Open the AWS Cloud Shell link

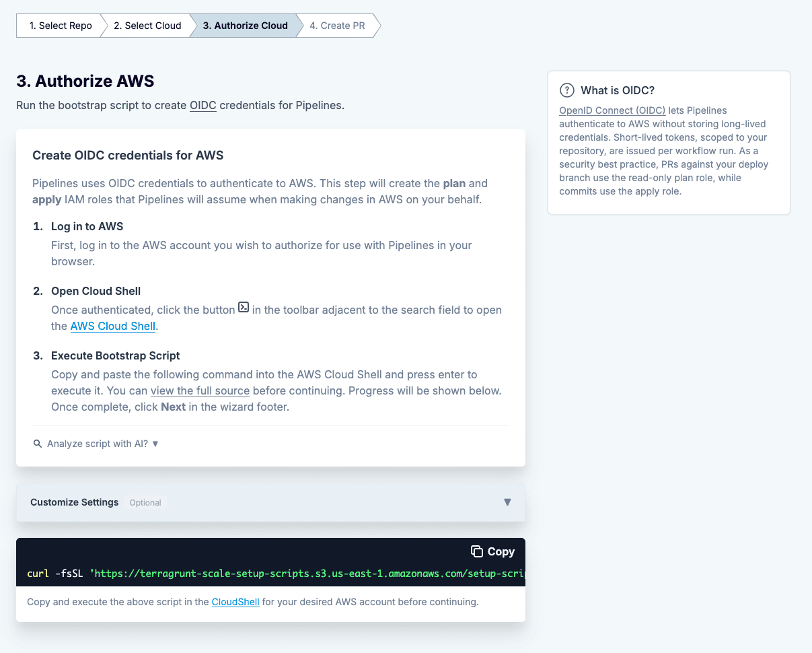coord(113,326)
